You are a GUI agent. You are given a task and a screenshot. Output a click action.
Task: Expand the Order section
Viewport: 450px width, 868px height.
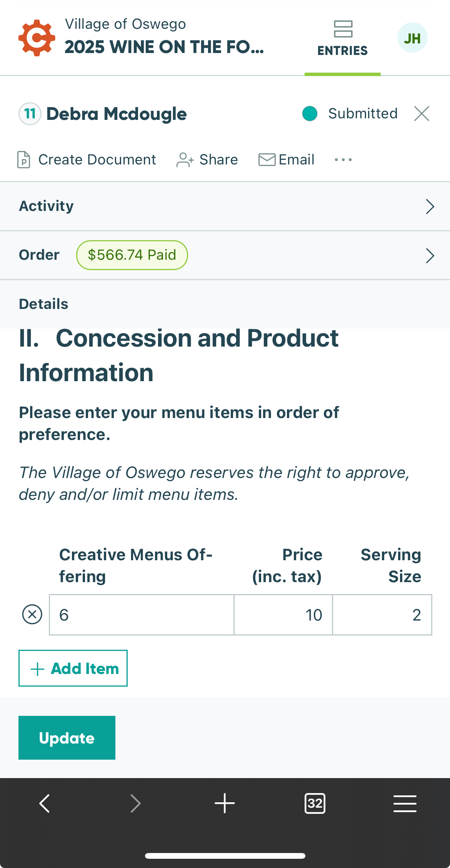coord(430,256)
